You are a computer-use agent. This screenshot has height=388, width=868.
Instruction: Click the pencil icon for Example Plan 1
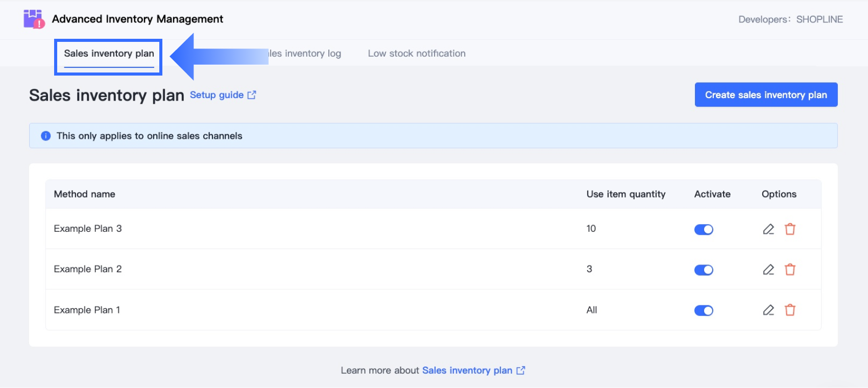(768, 310)
